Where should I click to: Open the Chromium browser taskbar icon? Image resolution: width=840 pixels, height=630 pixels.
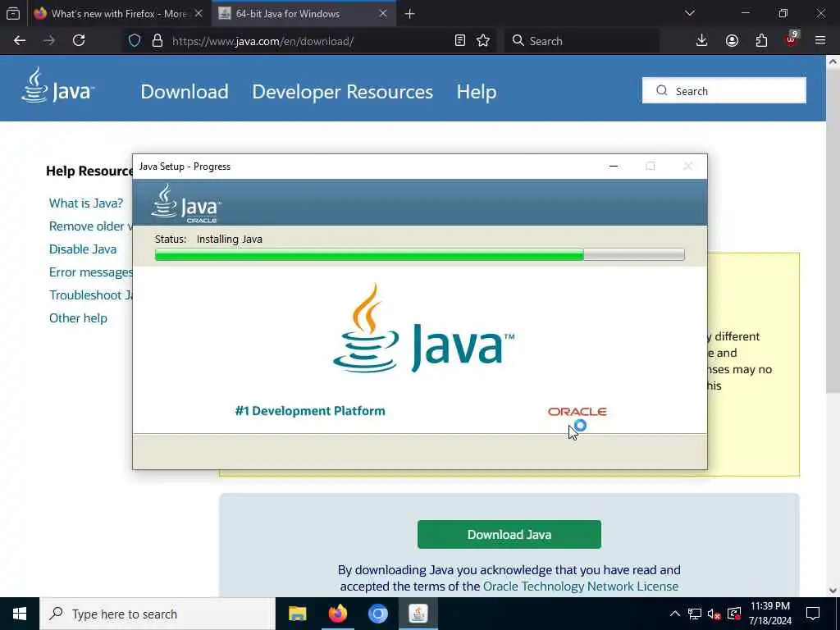377,614
